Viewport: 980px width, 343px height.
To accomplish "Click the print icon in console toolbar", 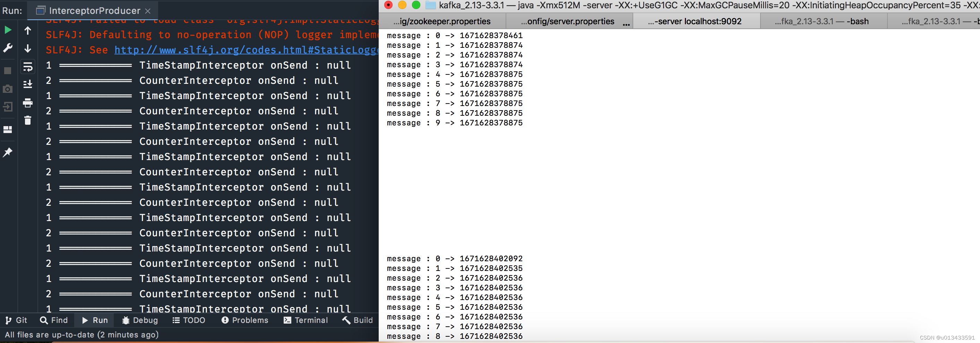I will coord(28,103).
